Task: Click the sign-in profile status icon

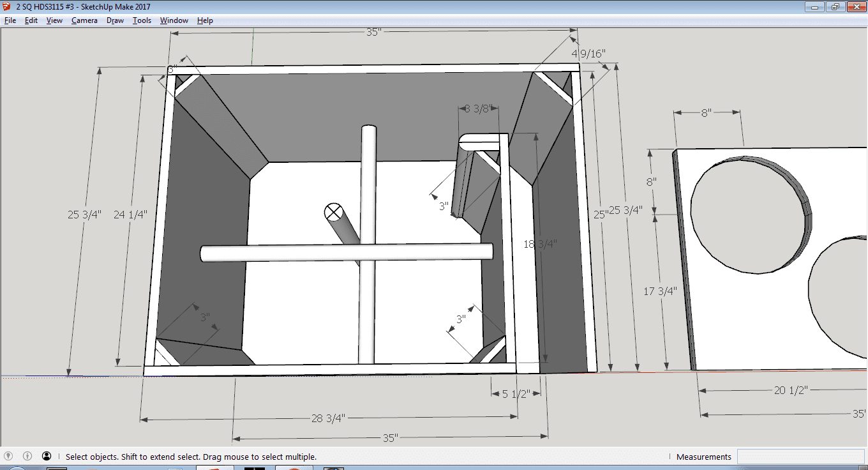Action: coord(47,456)
